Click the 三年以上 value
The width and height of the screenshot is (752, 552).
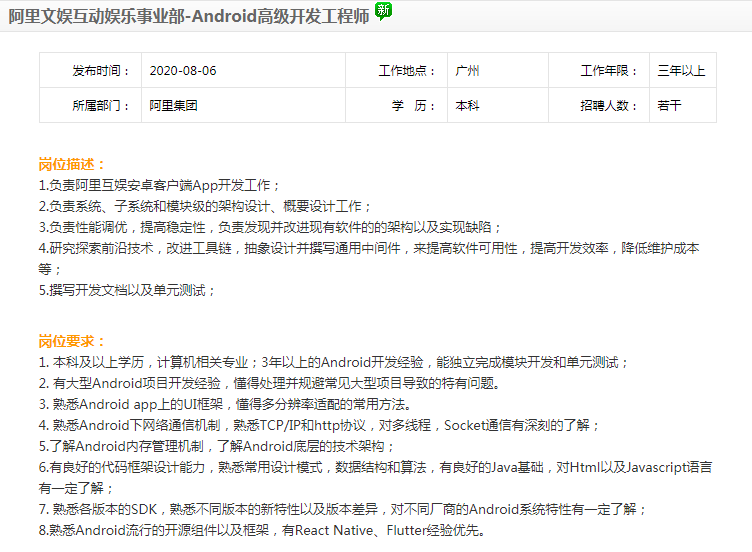681,71
